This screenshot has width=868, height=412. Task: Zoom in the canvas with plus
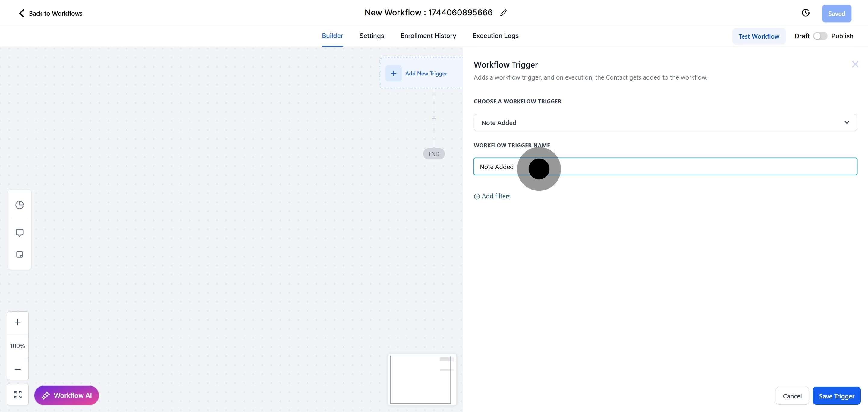(18, 322)
